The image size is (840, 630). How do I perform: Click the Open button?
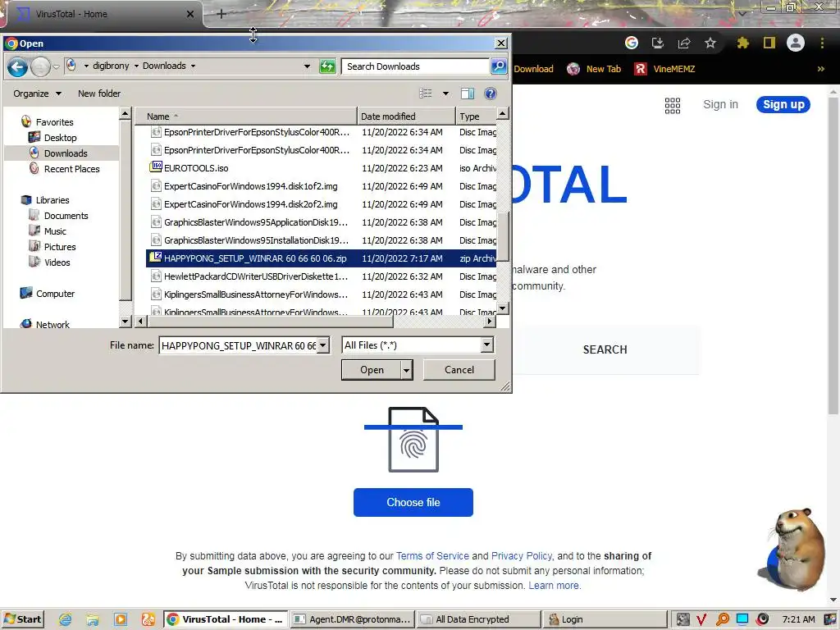pyautogui.click(x=372, y=370)
